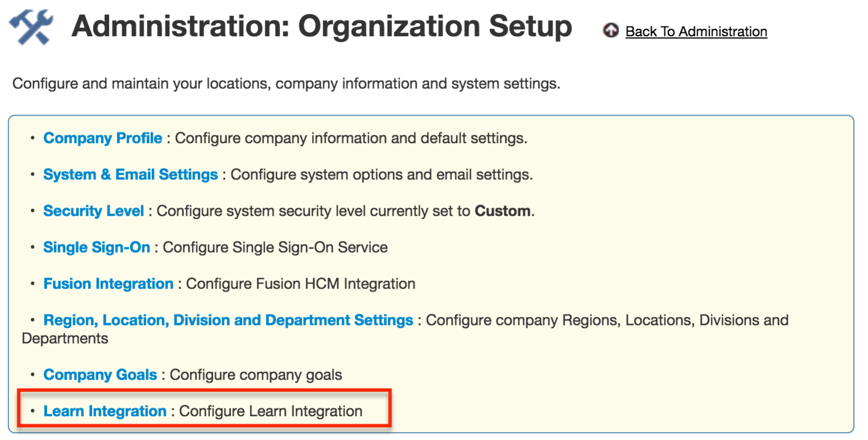The width and height of the screenshot is (868, 440).
Task: Open System & Email Settings
Action: (x=131, y=175)
